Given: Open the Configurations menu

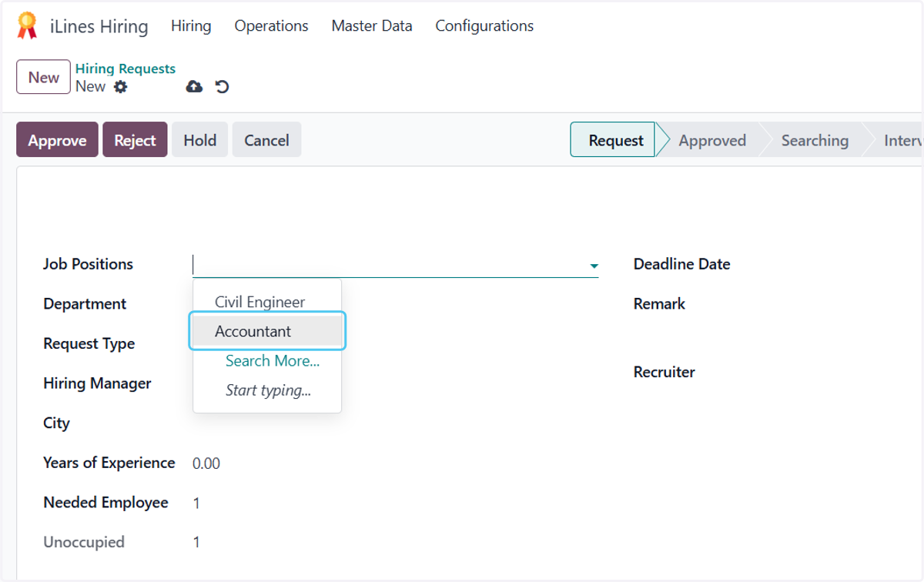Looking at the screenshot, I should click(x=484, y=25).
